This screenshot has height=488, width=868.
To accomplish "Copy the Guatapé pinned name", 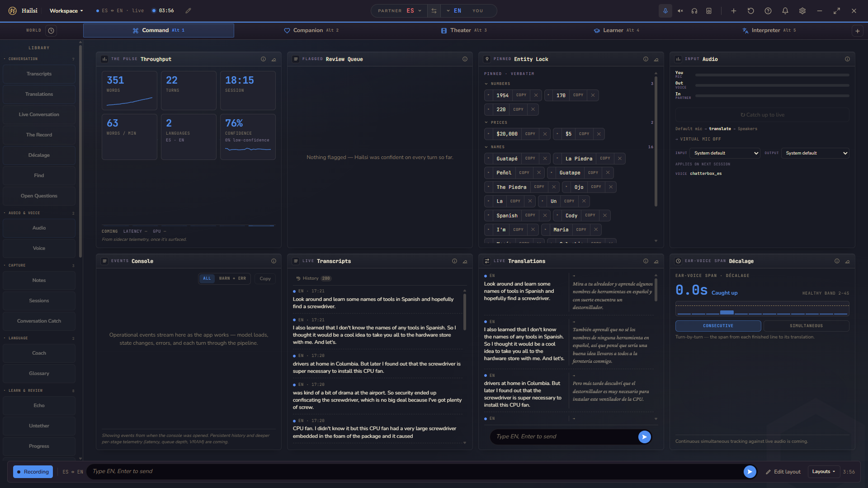I will [530, 159].
